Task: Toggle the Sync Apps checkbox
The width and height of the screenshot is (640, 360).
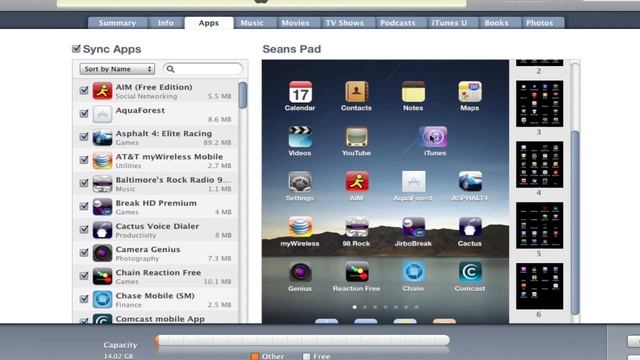Action: (76, 49)
